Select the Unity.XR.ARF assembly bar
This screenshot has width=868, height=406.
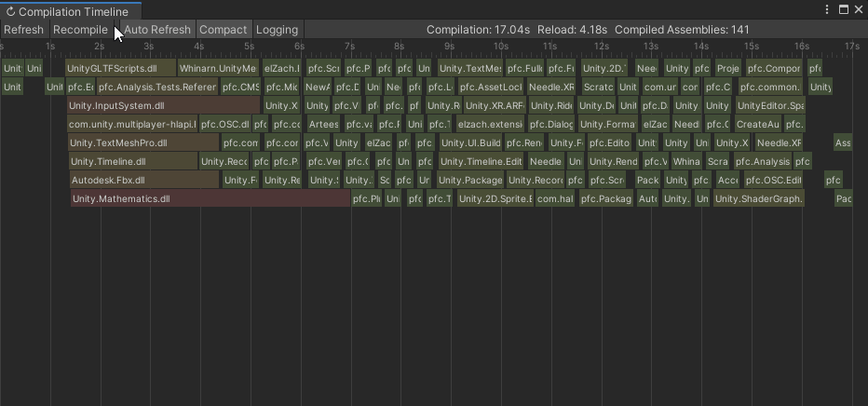(x=495, y=105)
